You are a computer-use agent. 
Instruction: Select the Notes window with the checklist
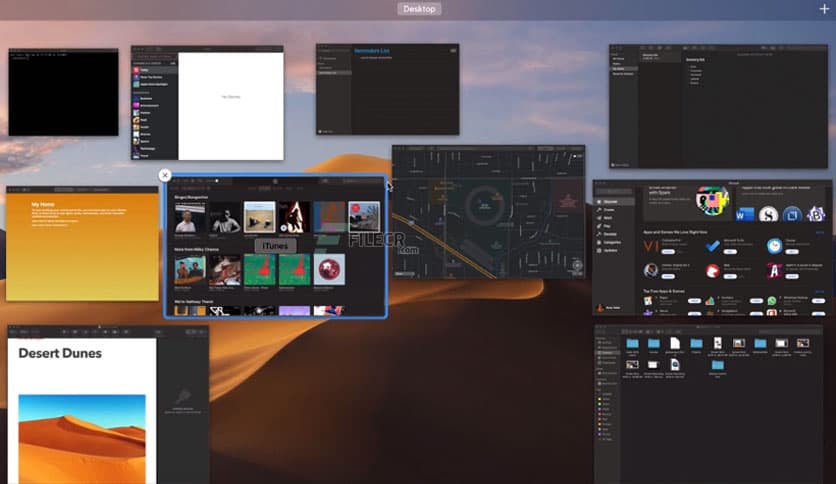click(x=718, y=106)
